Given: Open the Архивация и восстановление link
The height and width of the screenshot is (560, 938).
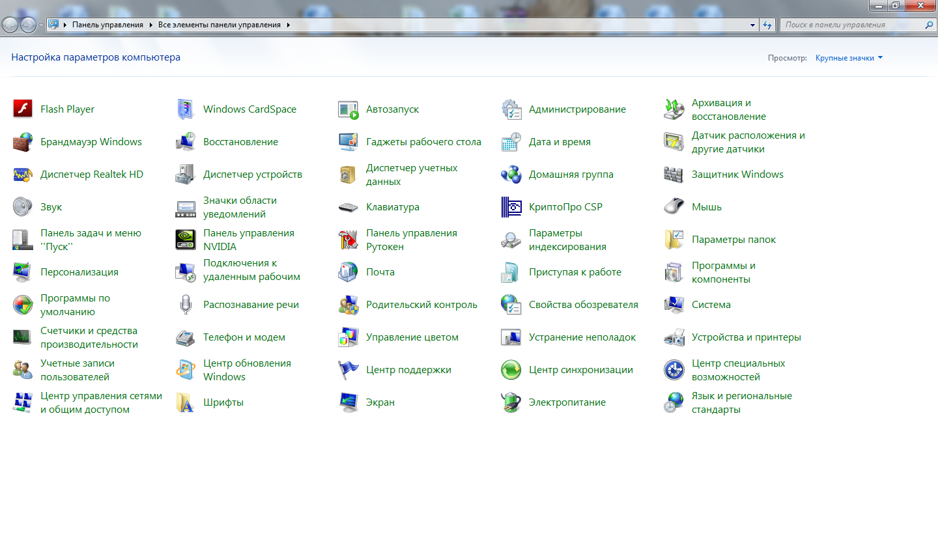Looking at the screenshot, I should tap(729, 109).
